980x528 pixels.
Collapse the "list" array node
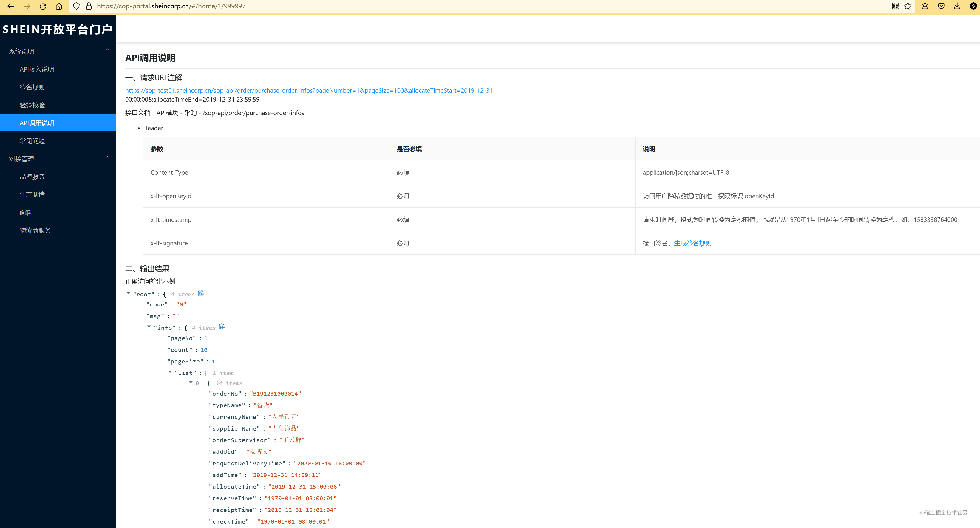point(170,372)
